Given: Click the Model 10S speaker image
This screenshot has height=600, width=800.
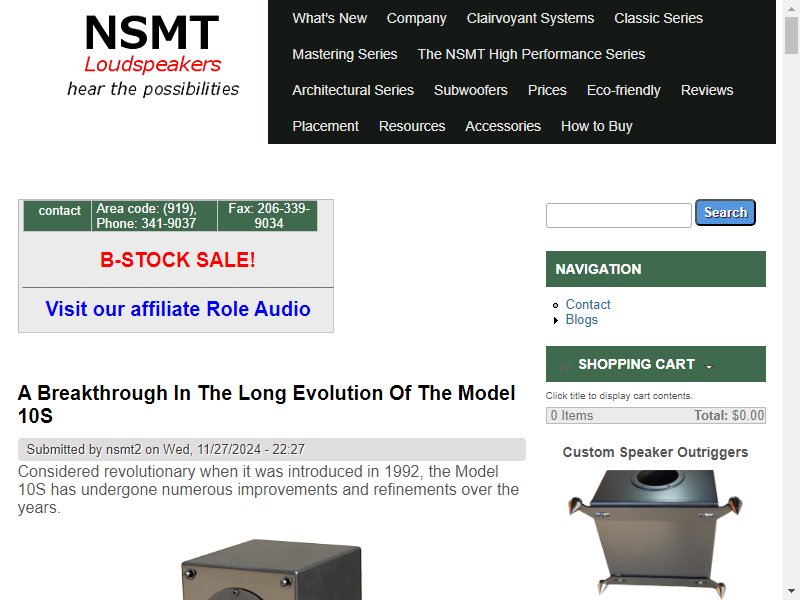Looking at the screenshot, I should (x=271, y=569).
